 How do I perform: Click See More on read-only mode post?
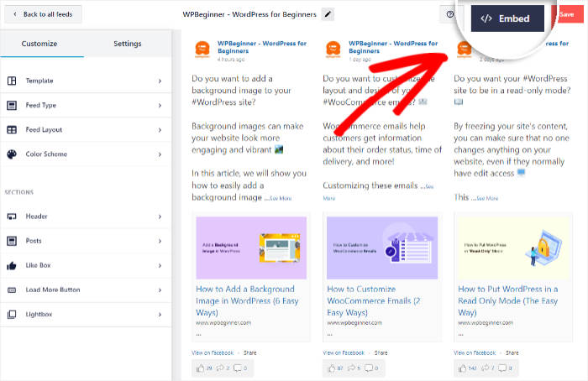tap(487, 198)
